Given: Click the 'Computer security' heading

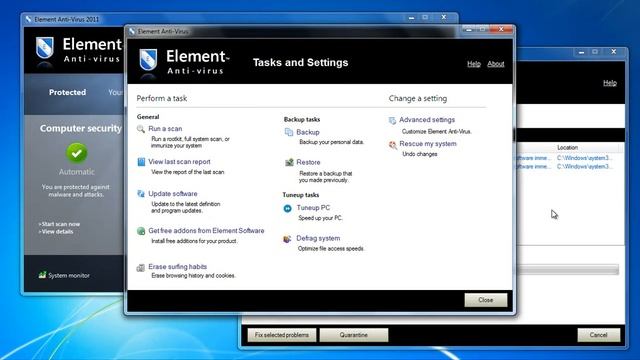Looking at the screenshot, I should [x=81, y=128].
